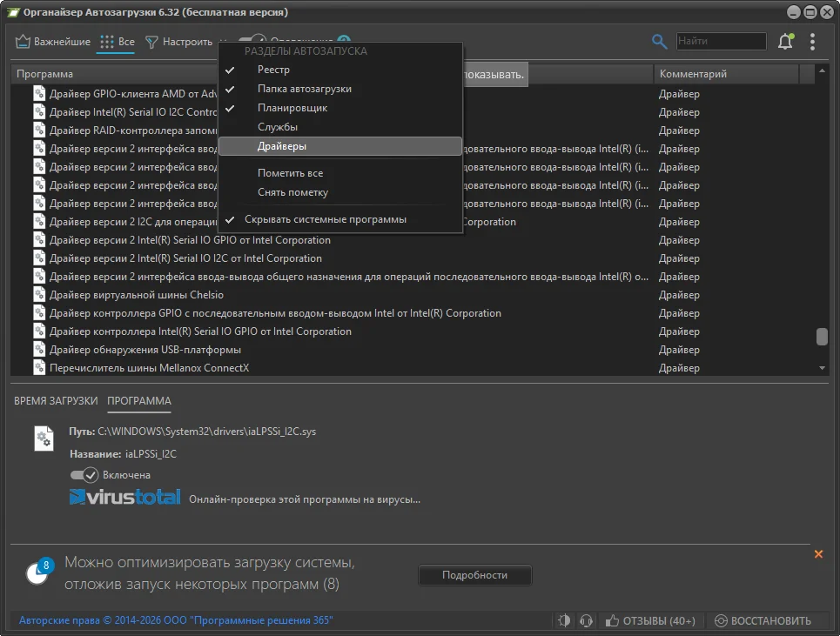
Task: Choose Пометить все in the menu
Action: (340, 173)
